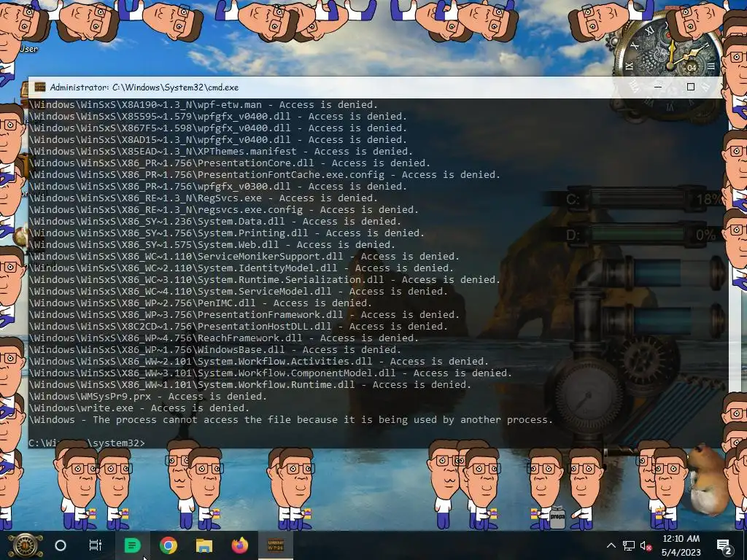The height and width of the screenshot is (560, 747).
Task: Click the System.ServiceModel.dll line
Action: tap(239, 292)
